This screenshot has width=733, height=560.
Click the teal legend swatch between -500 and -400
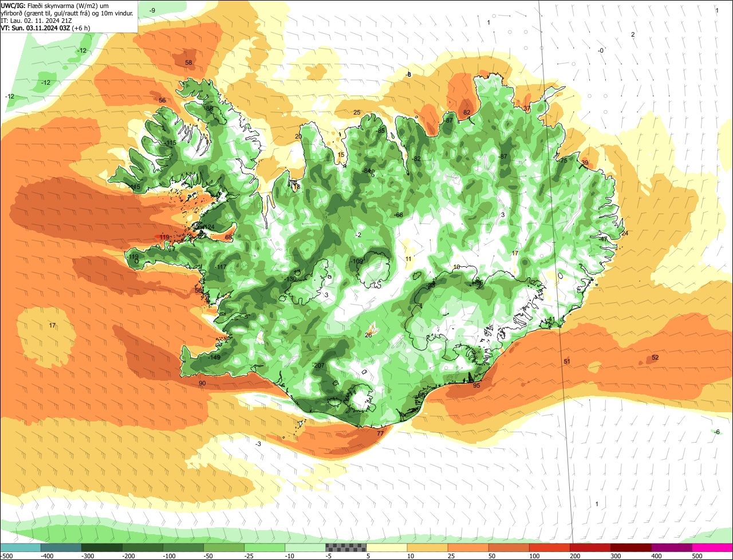21,548
